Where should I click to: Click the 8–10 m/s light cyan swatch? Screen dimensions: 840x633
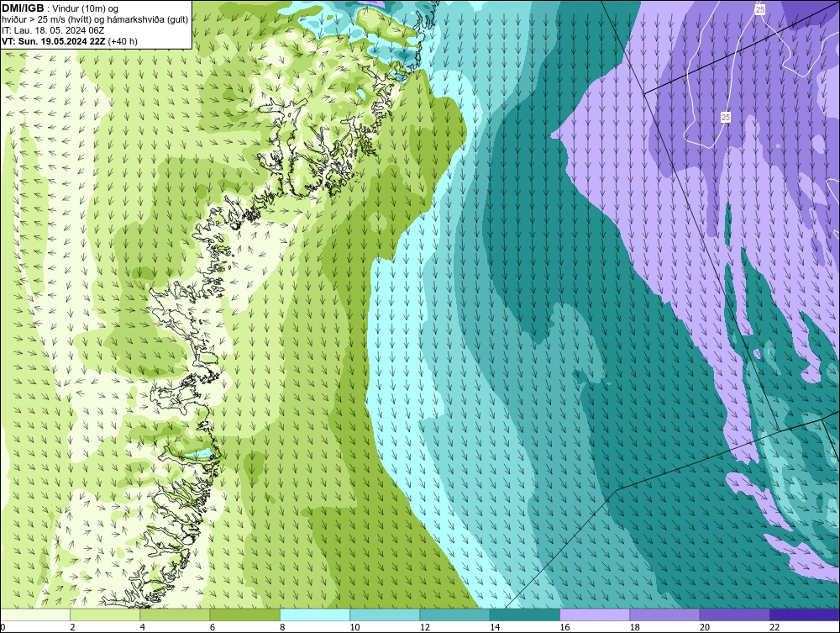(315, 615)
